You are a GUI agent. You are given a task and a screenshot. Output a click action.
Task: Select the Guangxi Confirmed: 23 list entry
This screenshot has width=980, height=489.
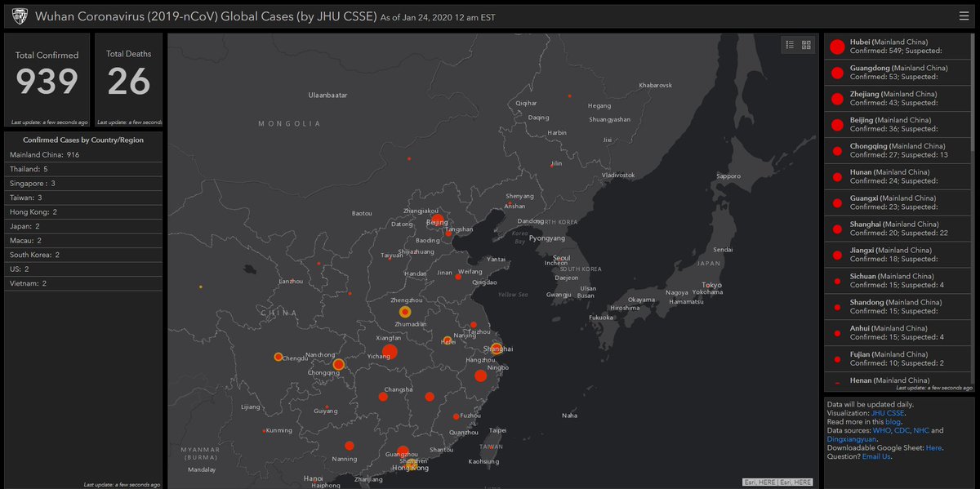(x=896, y=202)
